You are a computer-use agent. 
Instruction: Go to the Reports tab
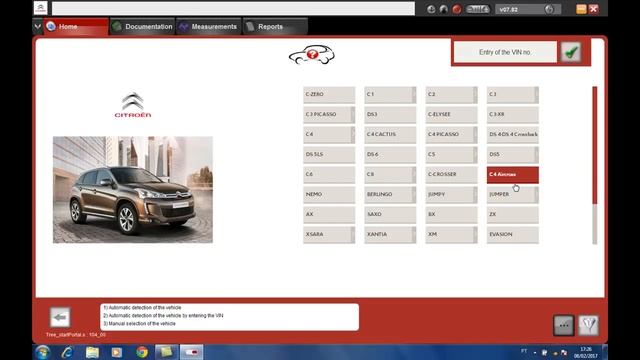point(275,27)
